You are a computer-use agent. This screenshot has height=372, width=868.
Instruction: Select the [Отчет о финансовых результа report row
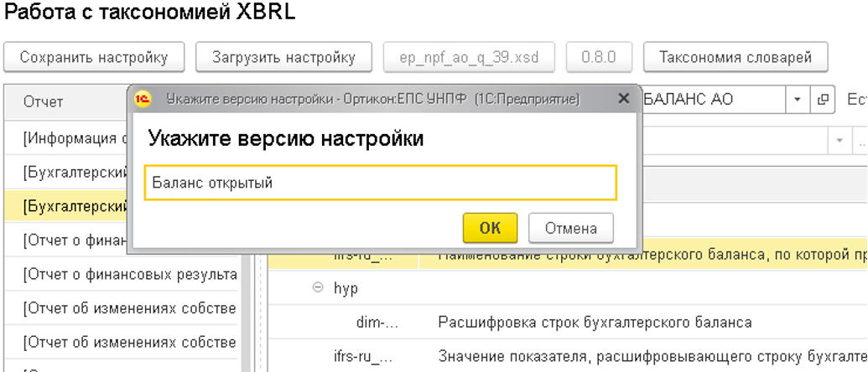(130, 275)
